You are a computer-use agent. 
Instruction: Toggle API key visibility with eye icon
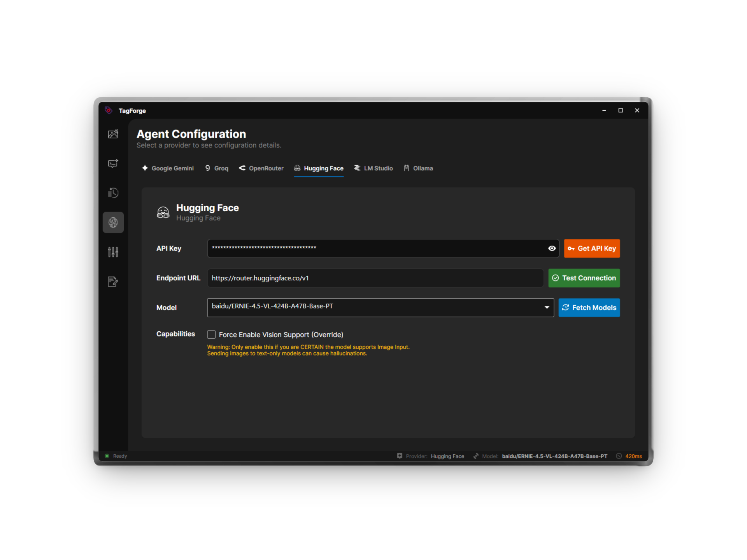tap(552, 248)
